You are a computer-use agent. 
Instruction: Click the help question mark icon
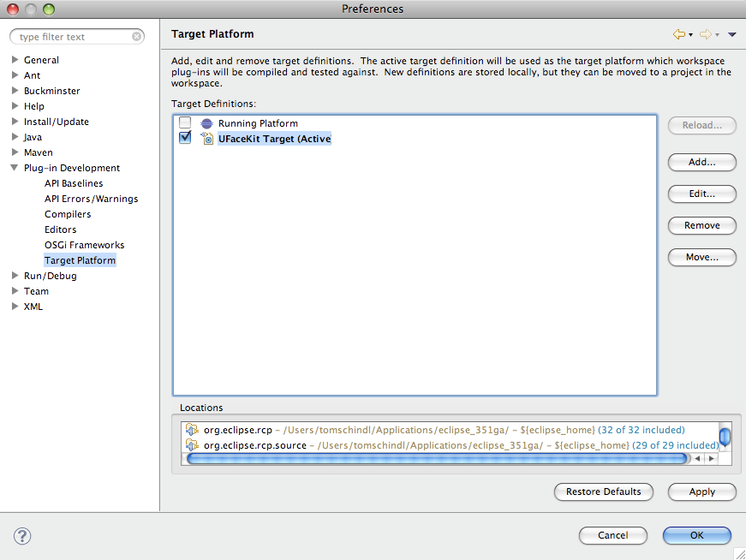pyautogui.click(x=22, y=536)
